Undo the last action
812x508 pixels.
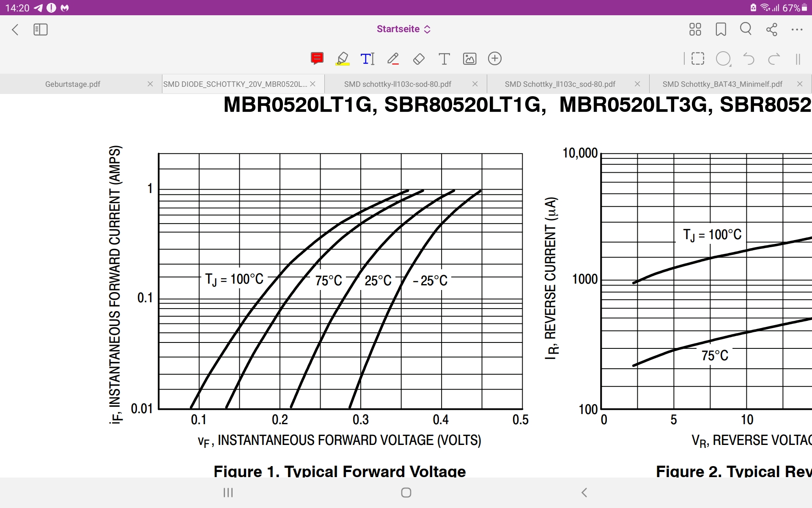coord(749,59)
